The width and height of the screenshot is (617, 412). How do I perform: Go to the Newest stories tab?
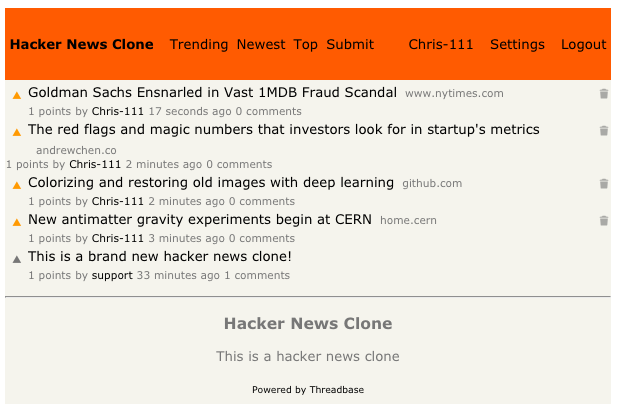(261, 45)
